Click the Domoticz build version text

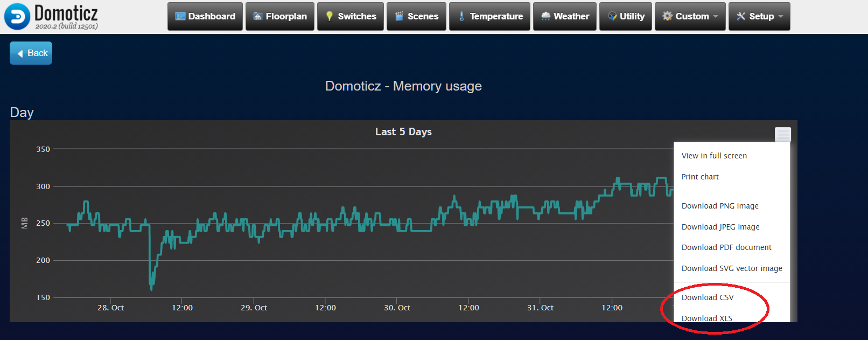pos(67,26)
